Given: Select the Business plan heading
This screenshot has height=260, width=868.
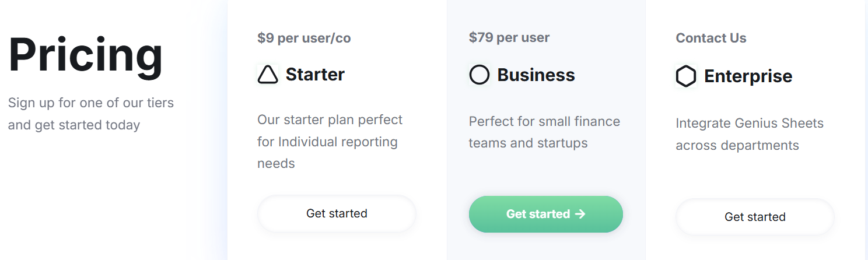Looking at the screenshot, I should coord(536,75).
